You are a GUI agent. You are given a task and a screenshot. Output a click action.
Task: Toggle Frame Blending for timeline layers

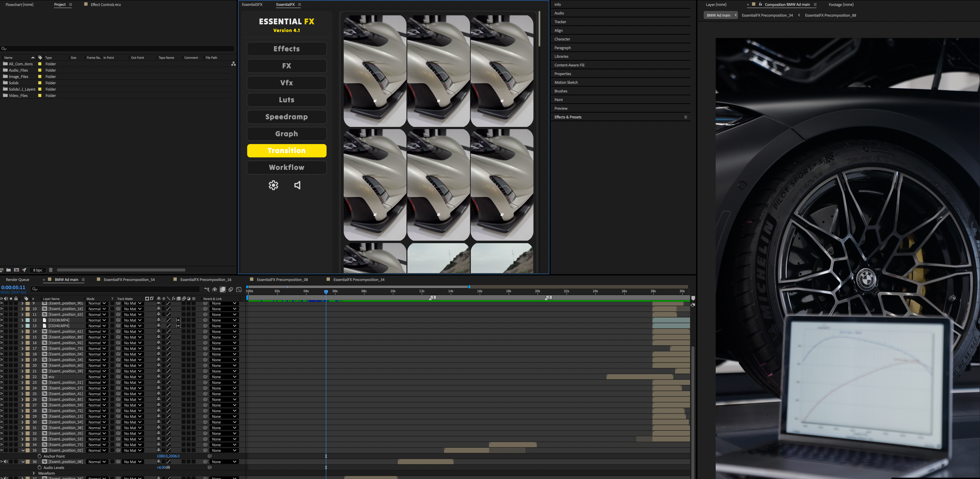point(223,289)
